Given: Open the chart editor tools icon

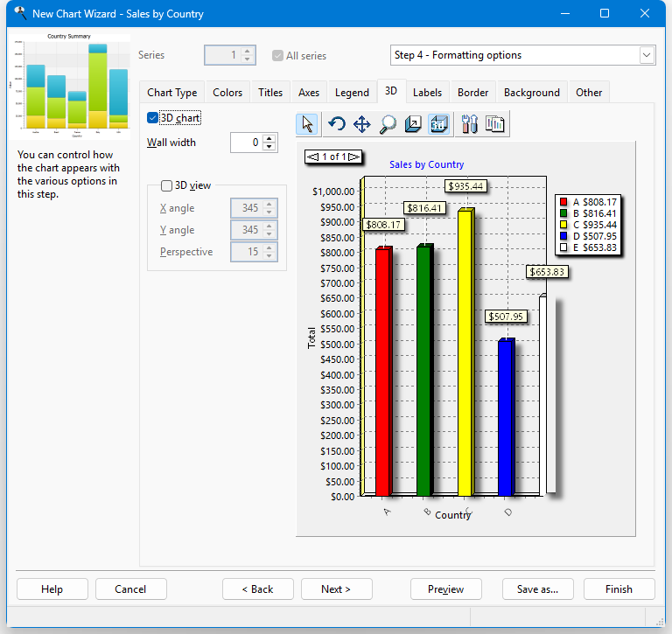Looking at the screenshot, I should coord(469,124).
